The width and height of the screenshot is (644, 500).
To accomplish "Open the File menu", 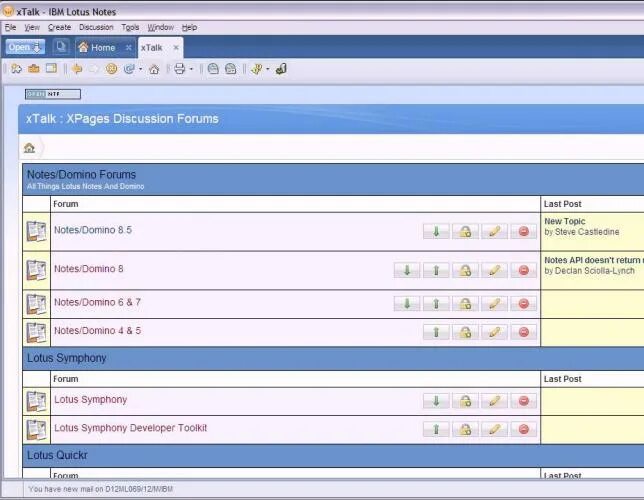I will 10,28.
